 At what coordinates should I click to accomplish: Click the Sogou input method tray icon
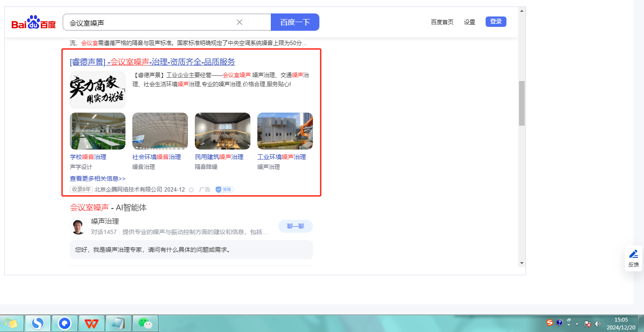point(550,323)
